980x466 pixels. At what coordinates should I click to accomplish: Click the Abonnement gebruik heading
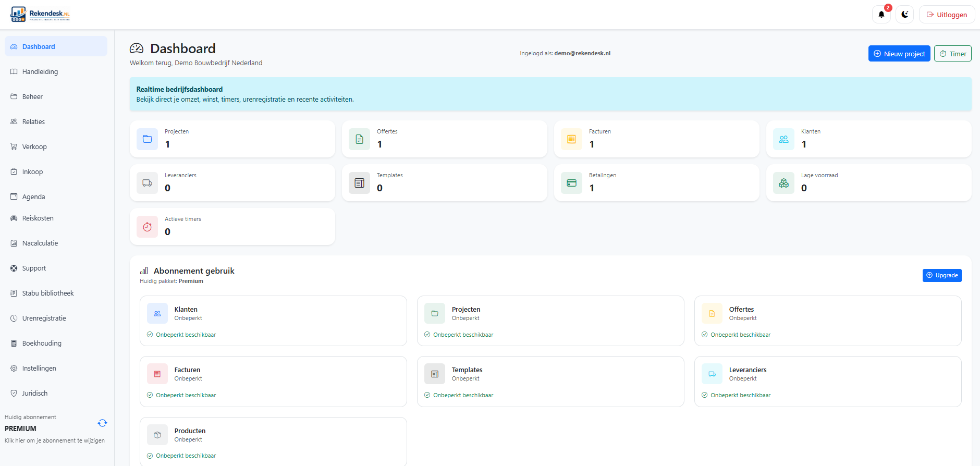(194, 271)
